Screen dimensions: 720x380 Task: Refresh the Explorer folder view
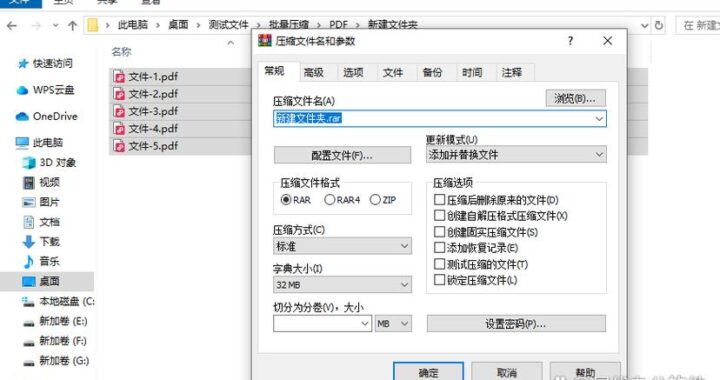(659, 25)
